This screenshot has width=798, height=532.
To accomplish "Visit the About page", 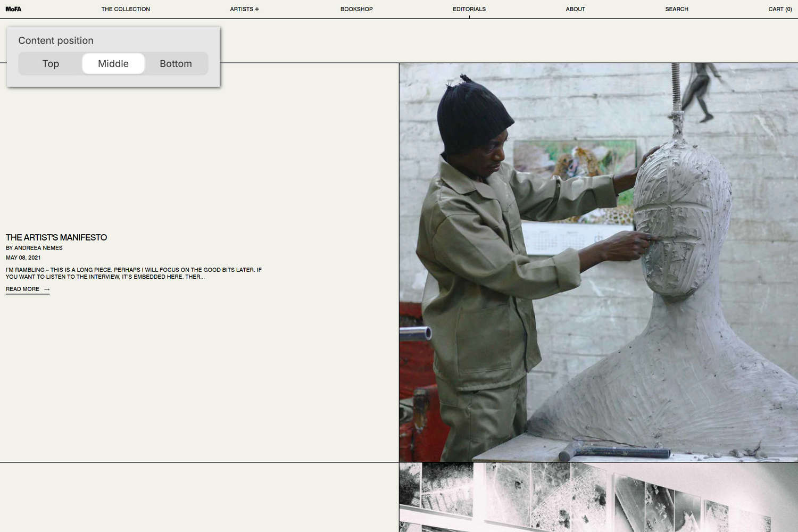I will pos(575,9).
